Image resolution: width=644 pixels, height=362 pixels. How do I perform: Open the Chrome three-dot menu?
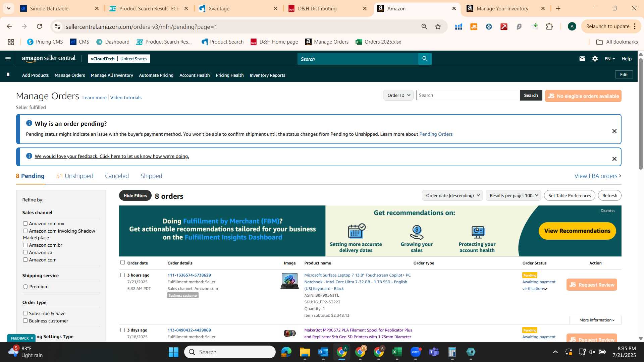[x=635, y=26]
